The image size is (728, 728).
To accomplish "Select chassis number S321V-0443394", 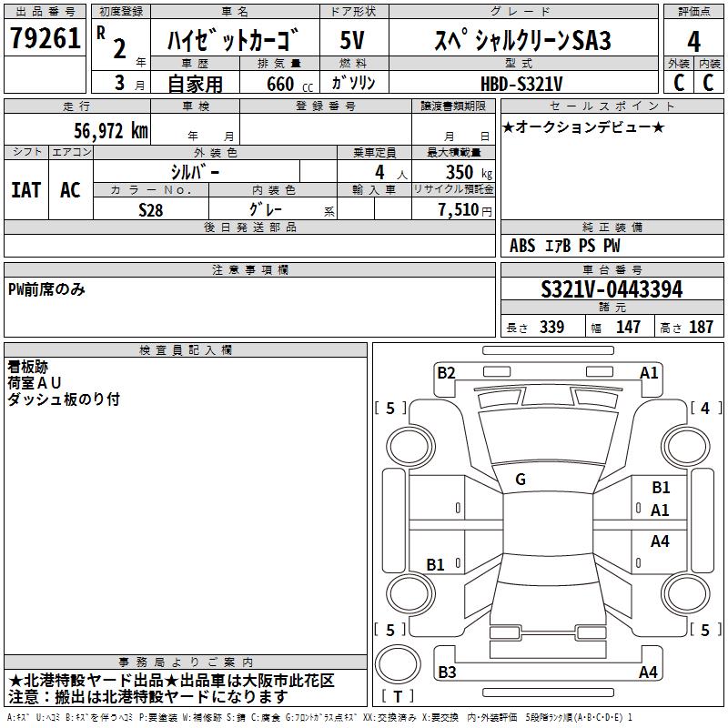I will pos(612,289).
